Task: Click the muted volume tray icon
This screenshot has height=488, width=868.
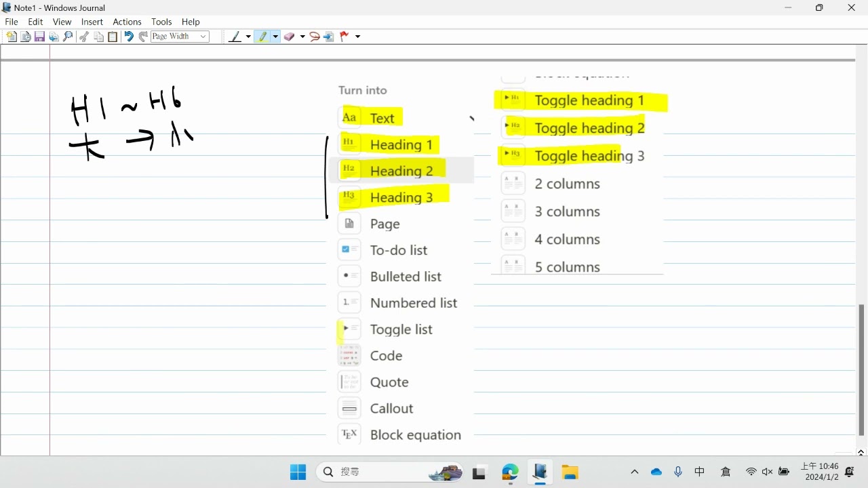Action: pyautogui.click(x=768, y=472)
